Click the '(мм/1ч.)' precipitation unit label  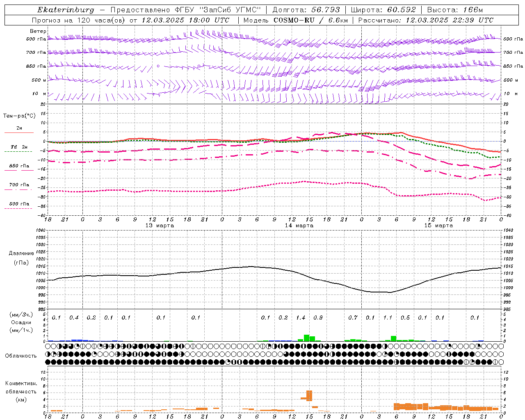[x=21, y=330]
